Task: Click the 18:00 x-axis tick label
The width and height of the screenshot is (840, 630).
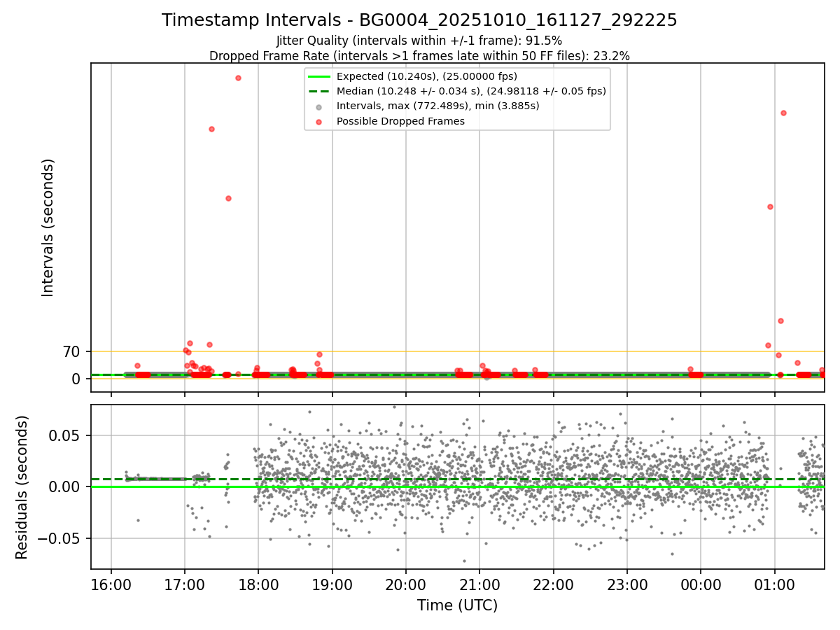Action: (x=258, y=584)
